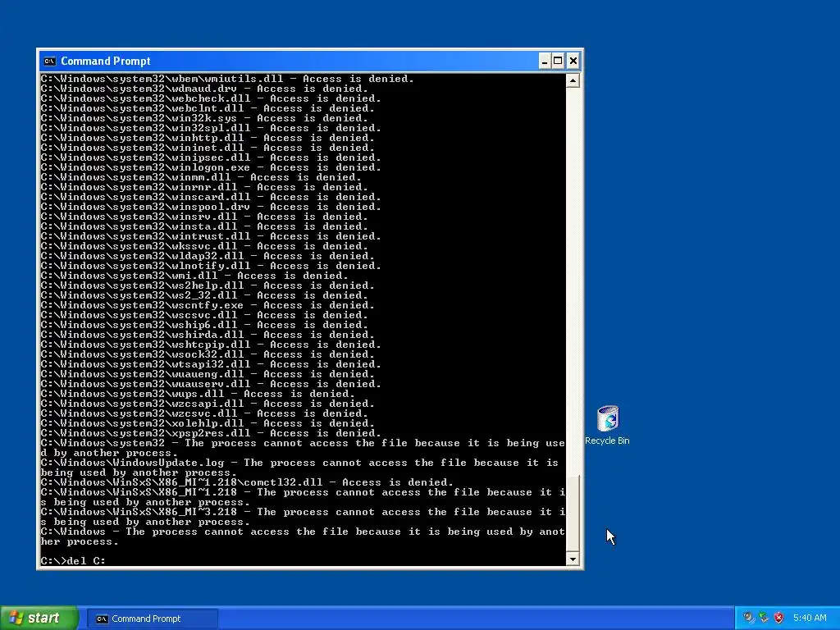
Task: Open the Recycle Bin desktop icon
Action: pos(608,425)
